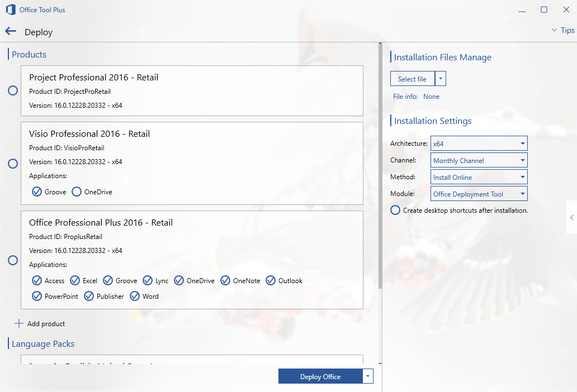Check OneDrive under Visio Professional 2016

pyautogui.click(x=77, y=192)
